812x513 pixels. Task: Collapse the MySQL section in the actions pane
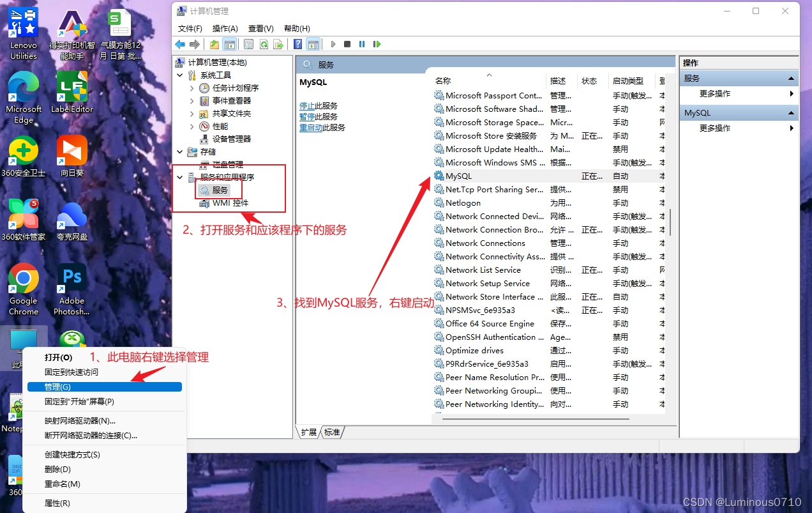click(x=791, y=113)
